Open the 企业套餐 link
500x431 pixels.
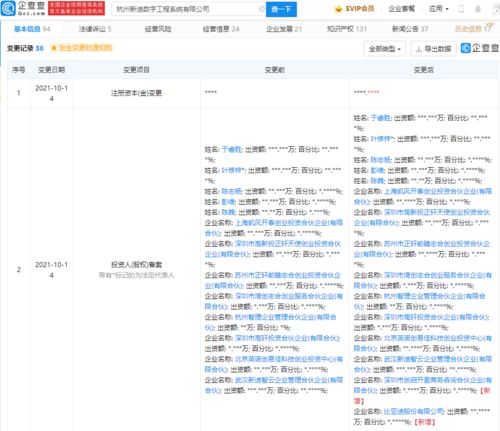coord(402,9)
